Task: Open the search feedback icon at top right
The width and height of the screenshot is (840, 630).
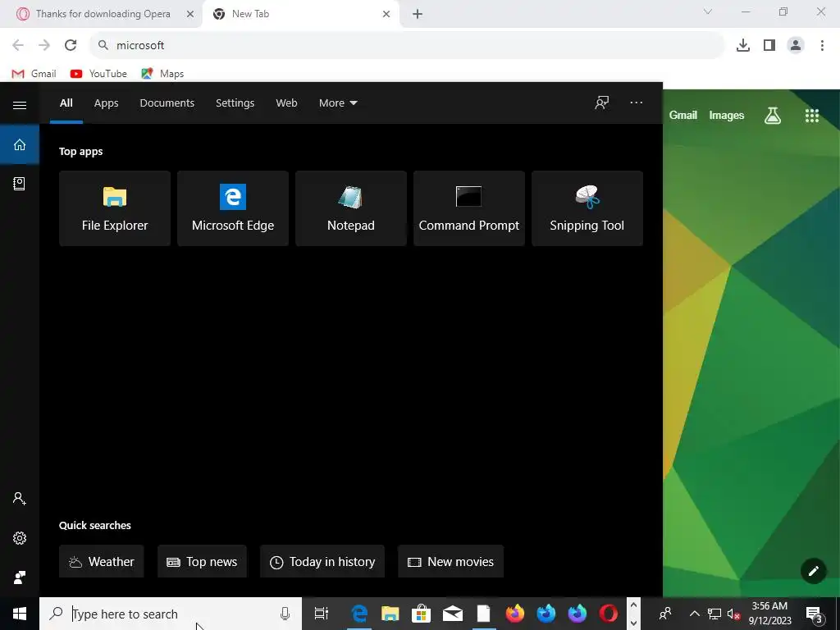Action: click(601, 103)
